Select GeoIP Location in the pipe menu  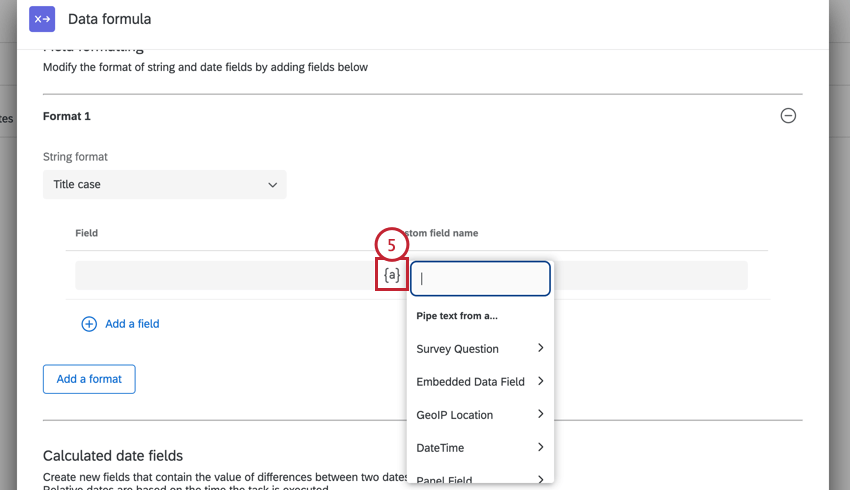click(x=455, y=415)
